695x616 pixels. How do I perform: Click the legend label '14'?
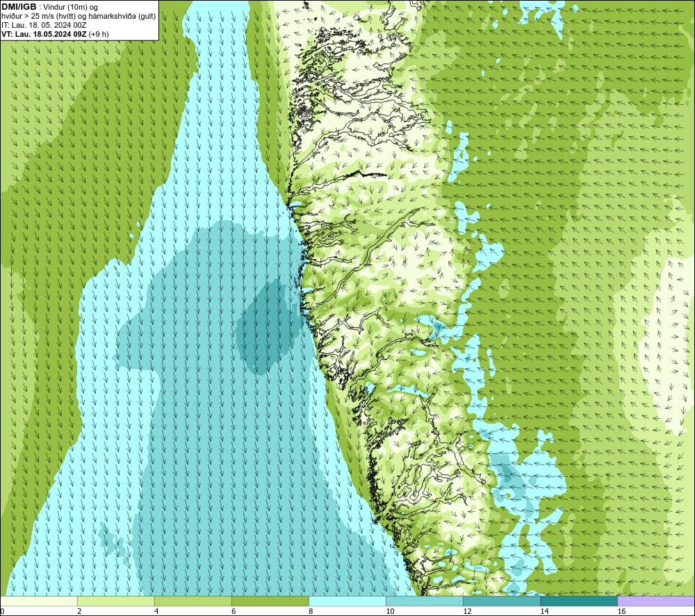coord(544,611)
